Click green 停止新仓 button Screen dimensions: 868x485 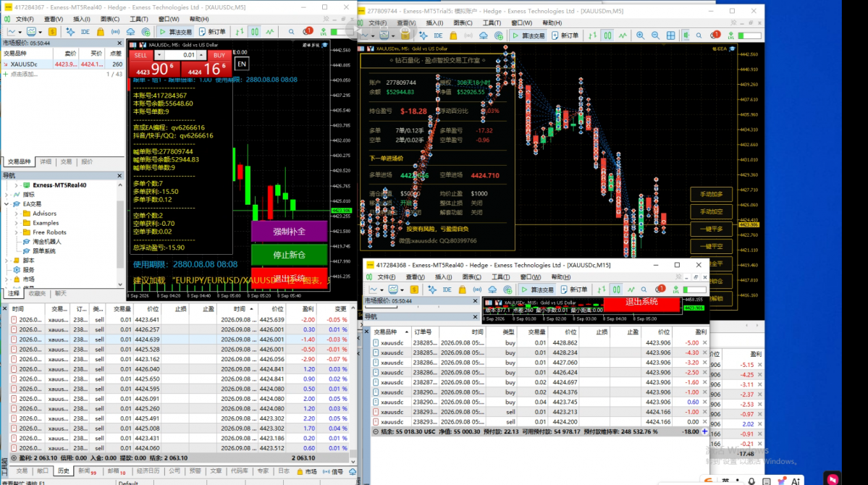click(x=289, y=255)
